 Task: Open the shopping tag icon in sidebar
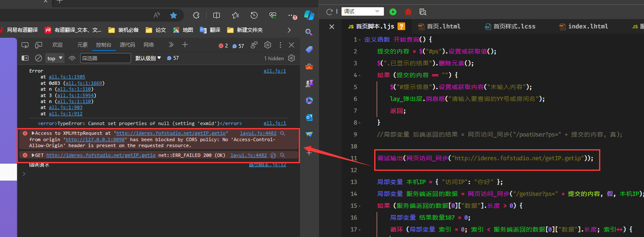click(309, 50)
